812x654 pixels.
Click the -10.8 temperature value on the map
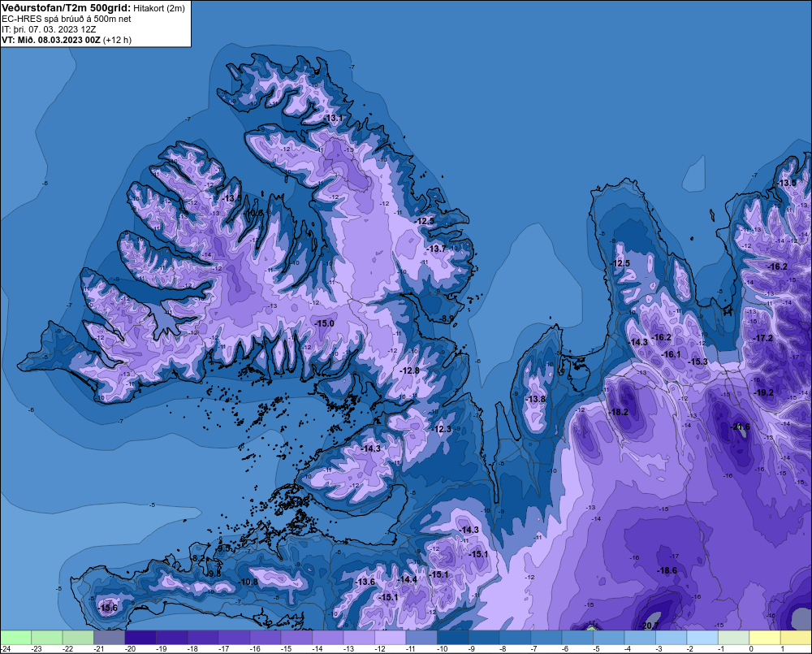click(248, 582)
